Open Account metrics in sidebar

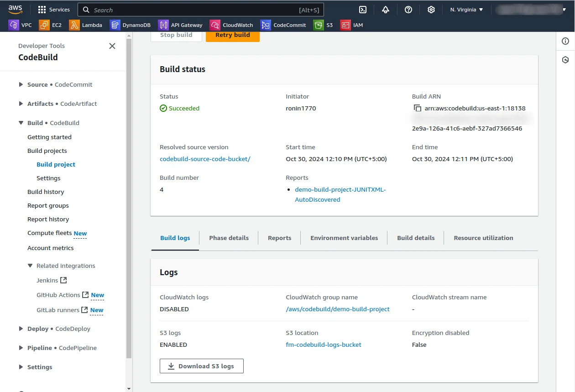[50, 248]
